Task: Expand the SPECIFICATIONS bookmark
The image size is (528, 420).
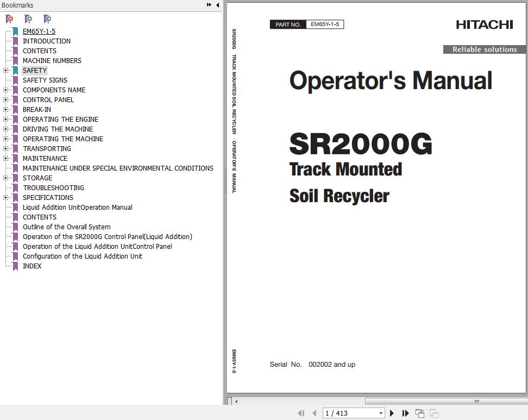Action: [5, 198]
